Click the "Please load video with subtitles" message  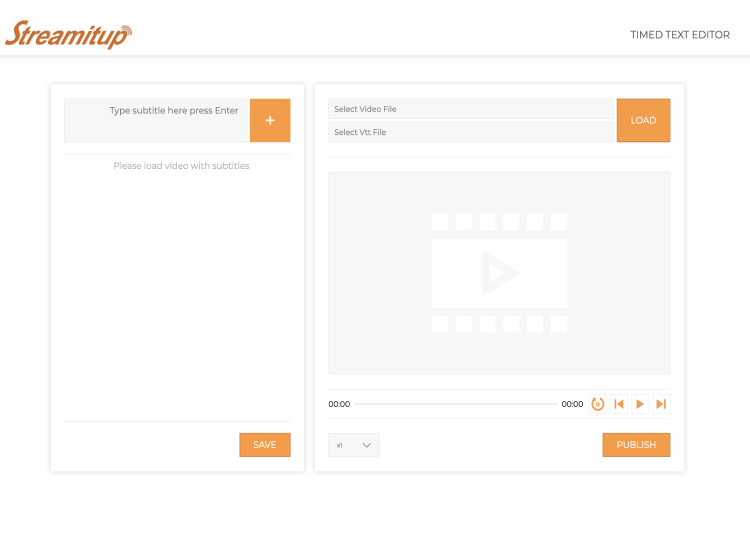[181, 166]
